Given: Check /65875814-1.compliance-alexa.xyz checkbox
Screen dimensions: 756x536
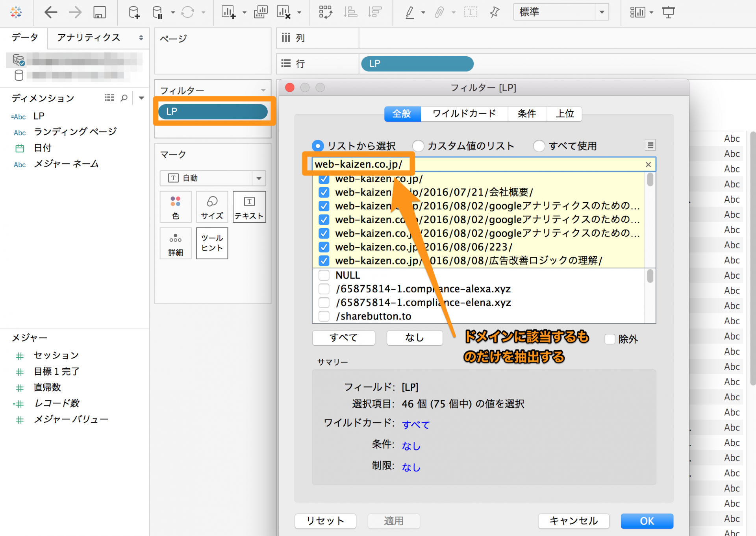Looking at the screenshot, I should pyautogui.click(x=324, y=289).
